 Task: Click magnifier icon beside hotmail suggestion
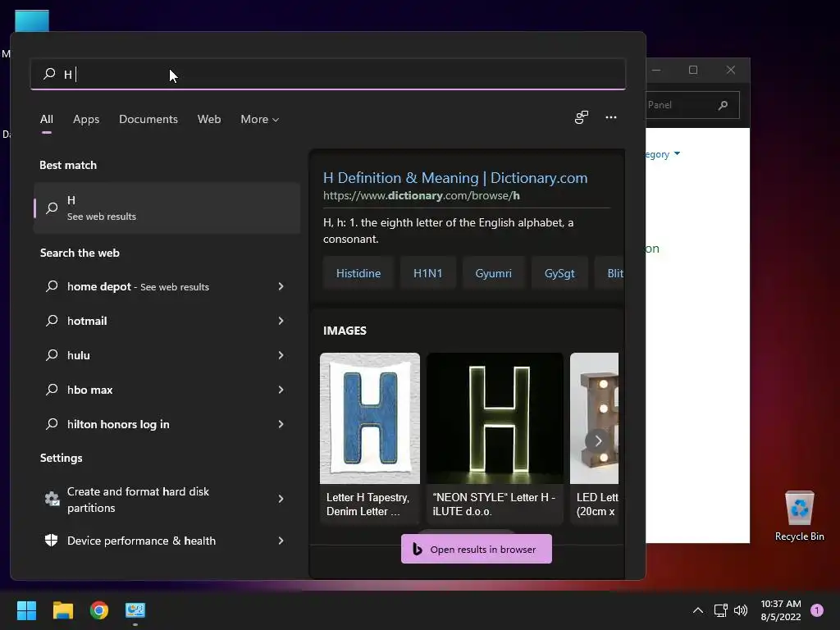(x=52, y=321)
